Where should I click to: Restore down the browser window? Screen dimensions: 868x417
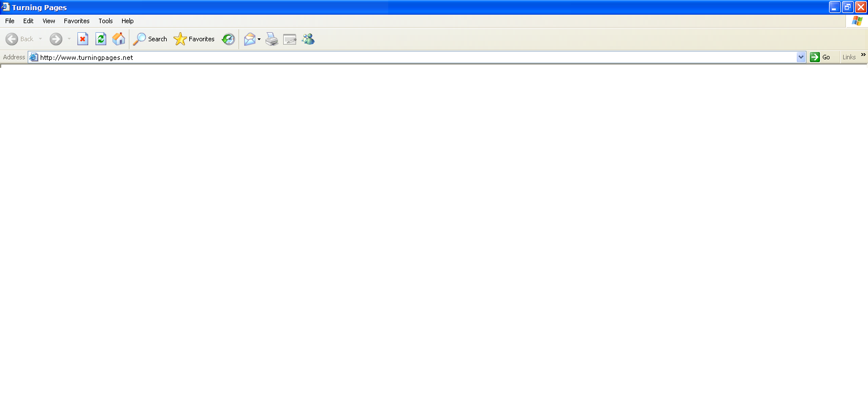point(848,7)
